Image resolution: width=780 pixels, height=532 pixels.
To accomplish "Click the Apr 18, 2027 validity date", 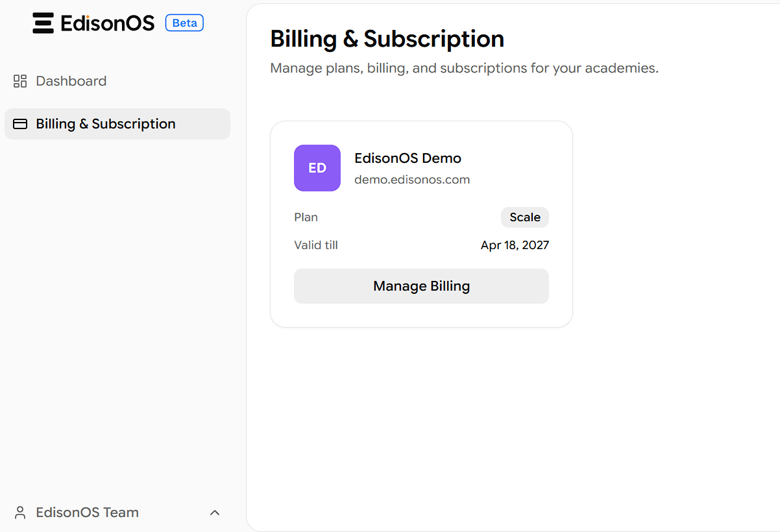I will click(x=515, y=245).
